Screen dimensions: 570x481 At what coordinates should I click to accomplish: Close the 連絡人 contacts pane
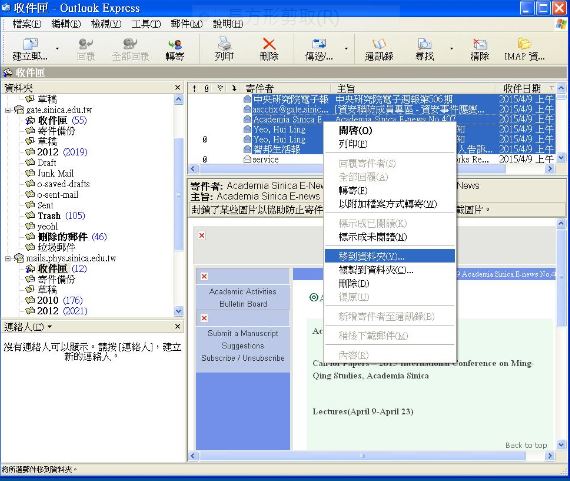[177, 326]
